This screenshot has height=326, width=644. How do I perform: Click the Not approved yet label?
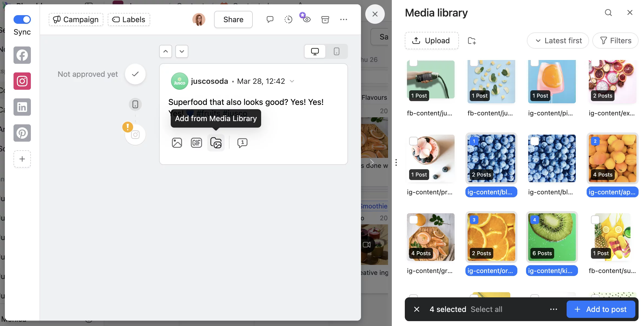88,74
